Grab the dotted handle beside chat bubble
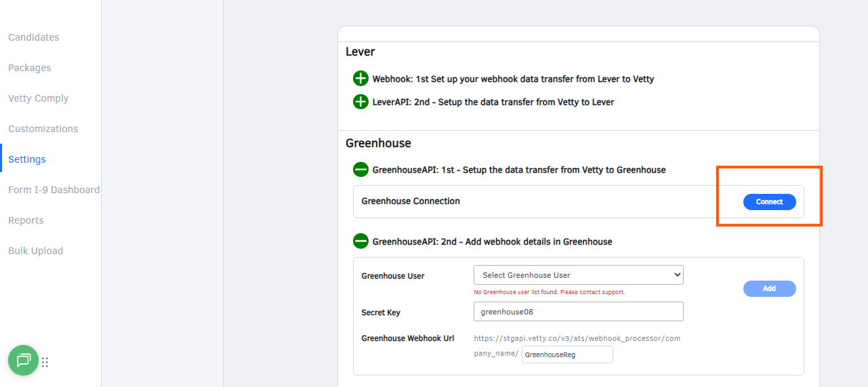The height and width of the screenshot is (387, 868). click(45, 362)
